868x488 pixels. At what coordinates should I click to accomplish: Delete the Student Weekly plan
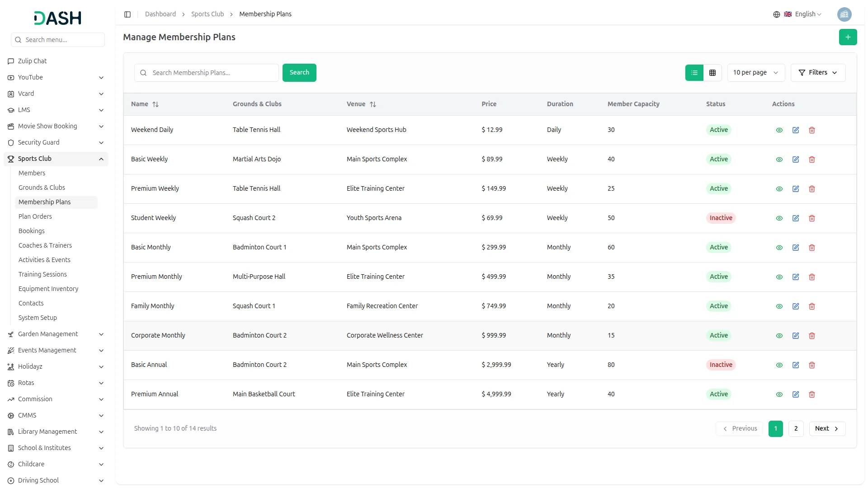(x=812, y=218)
